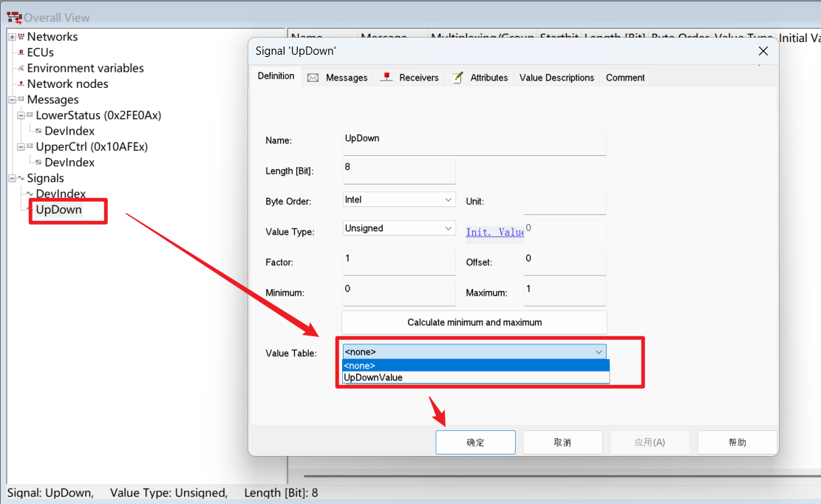Click the Overall View window icon

click(x=14, y=17)
